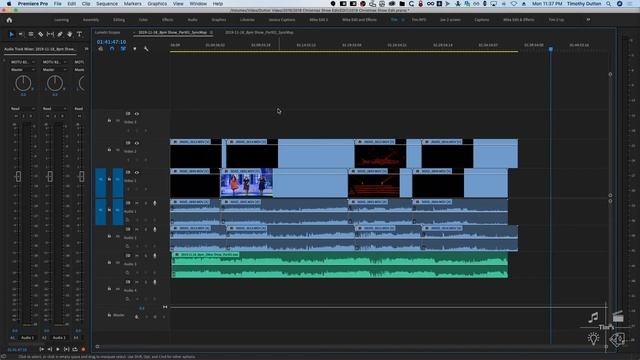Switch to Lumetri Scopes tab

[x=107, y=32]
